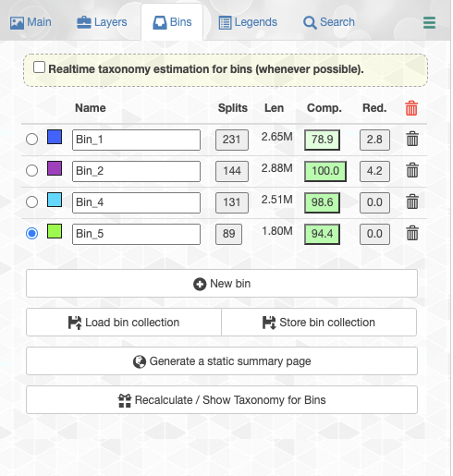
Task: Open the purple color swatch of Bin_2
Action: tap(55, 168)
